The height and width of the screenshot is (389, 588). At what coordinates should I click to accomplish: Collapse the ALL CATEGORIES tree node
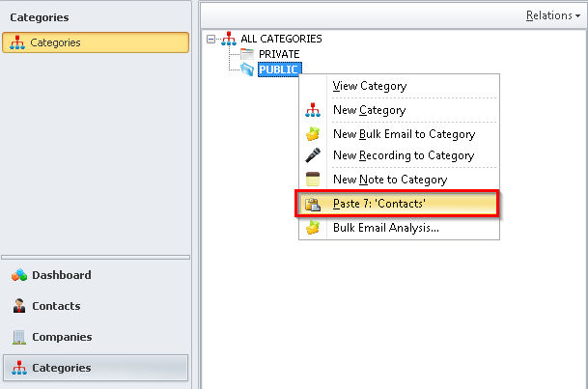(211, 39)
